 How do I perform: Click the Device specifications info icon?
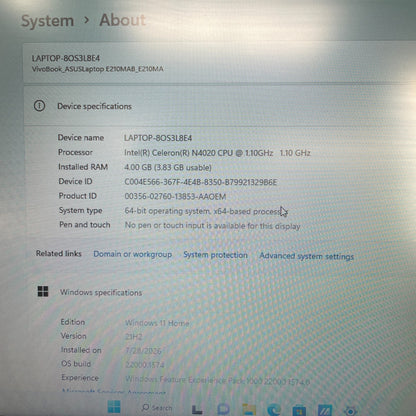point(39,106)
